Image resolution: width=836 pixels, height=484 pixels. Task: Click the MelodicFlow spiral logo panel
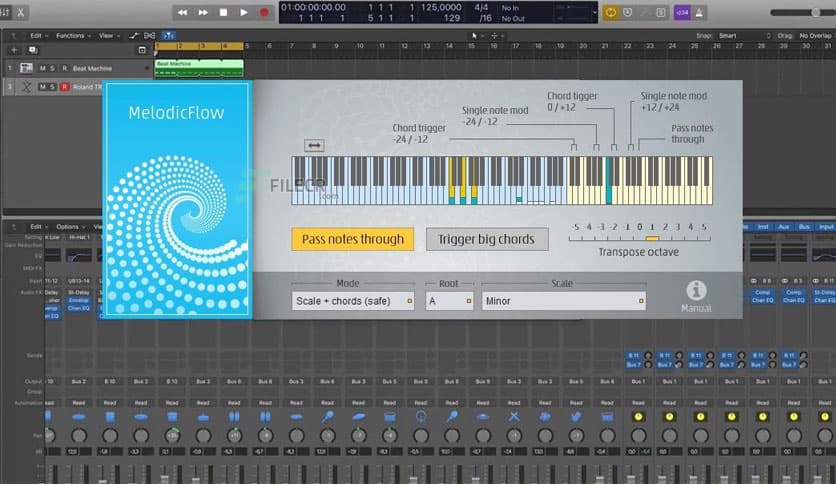coord(177,200)
